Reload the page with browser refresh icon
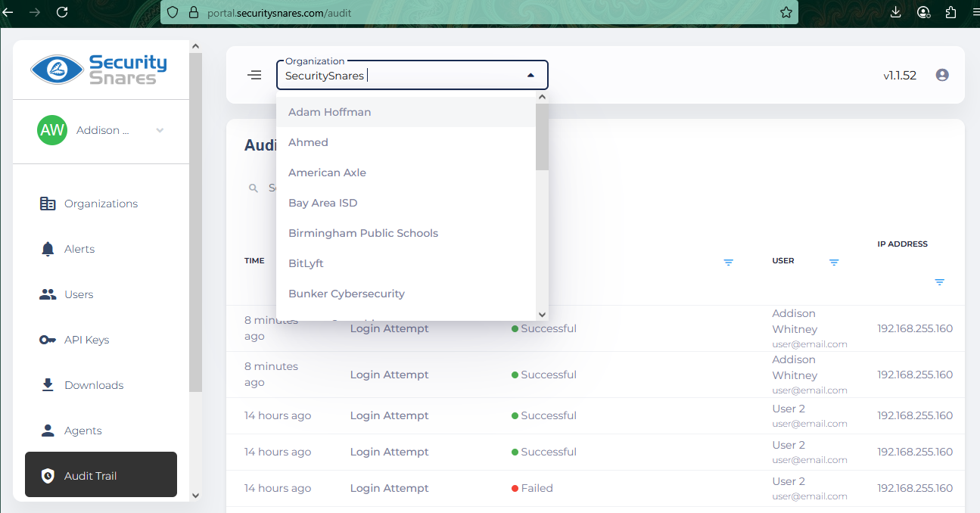 (x=62, y=12)
